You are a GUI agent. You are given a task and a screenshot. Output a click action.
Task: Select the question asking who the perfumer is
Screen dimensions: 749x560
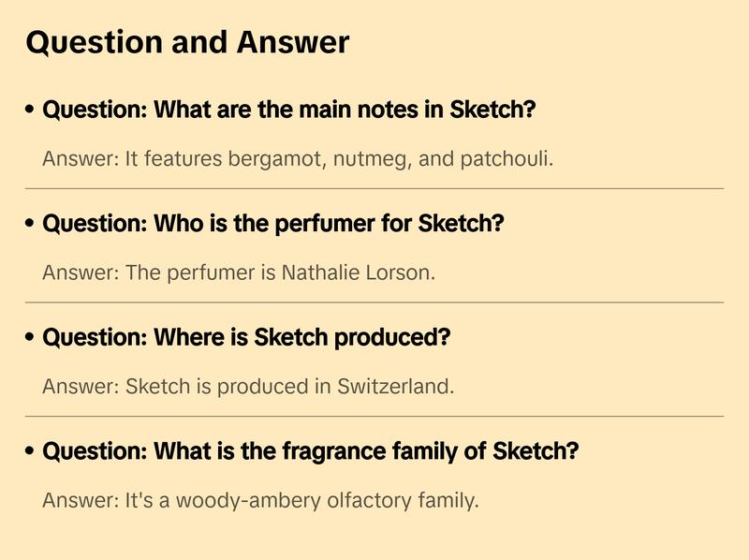273,224
